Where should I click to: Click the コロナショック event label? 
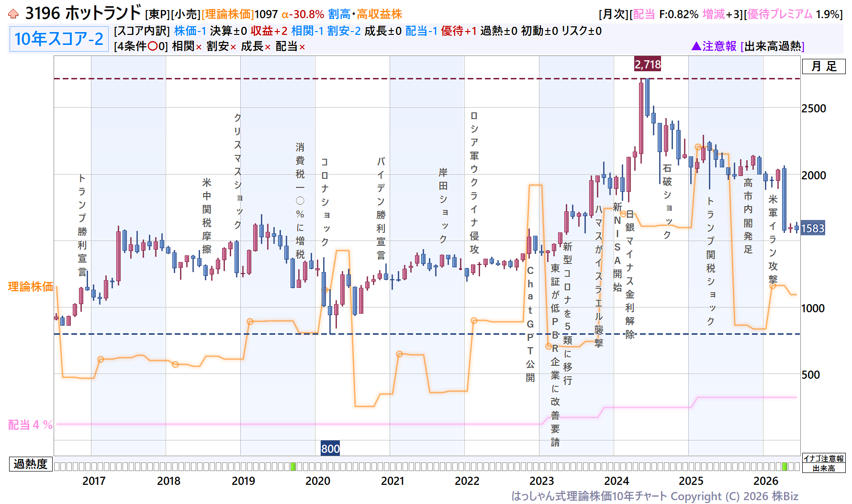coord(325,202)
